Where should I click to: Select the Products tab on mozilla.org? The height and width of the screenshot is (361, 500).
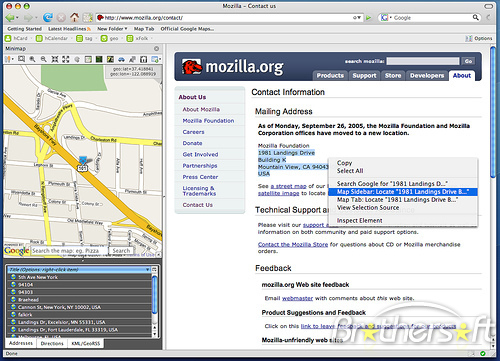330,76
